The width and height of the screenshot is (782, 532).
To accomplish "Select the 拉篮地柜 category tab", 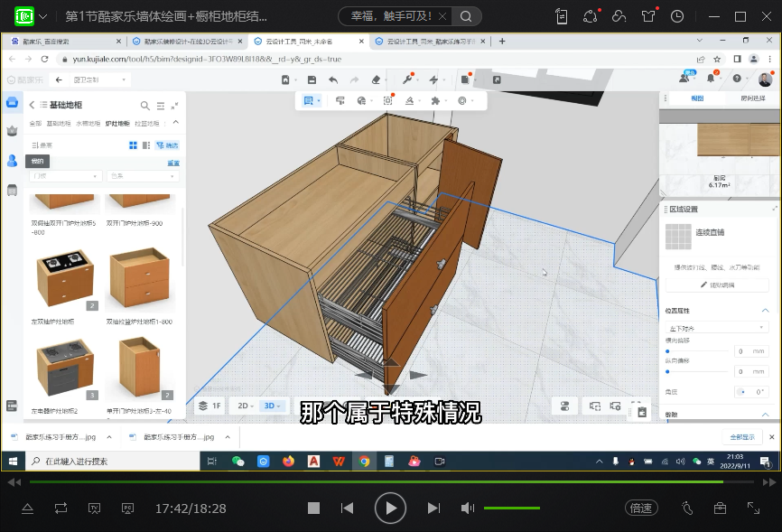I will (x=146, y=123).
